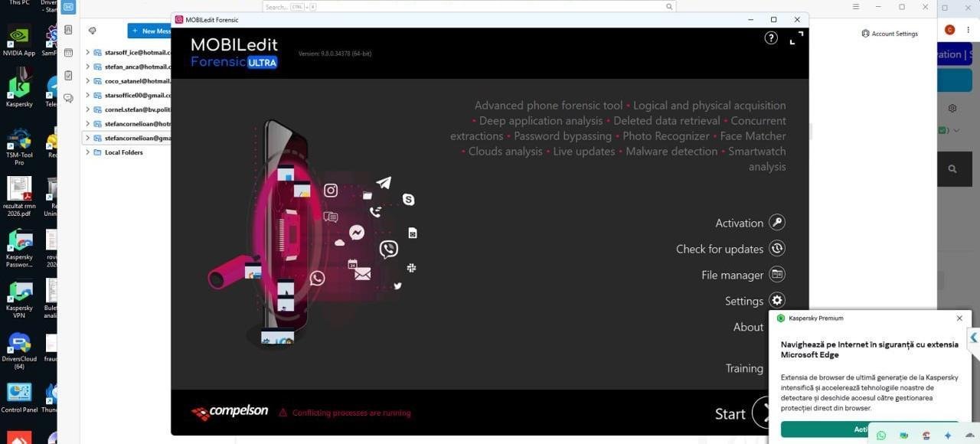Screen dimensions: 980x444
Task: Open Thunderbird hamburger application menu
Action: pyautogui.click(x=856, y=6)
